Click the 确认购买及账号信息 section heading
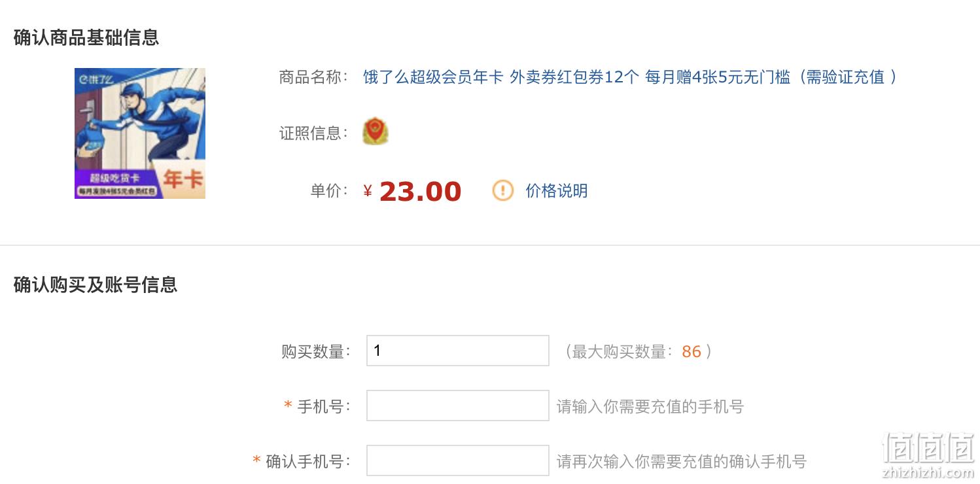The image size is (980, 484). [x=96, y=285]
